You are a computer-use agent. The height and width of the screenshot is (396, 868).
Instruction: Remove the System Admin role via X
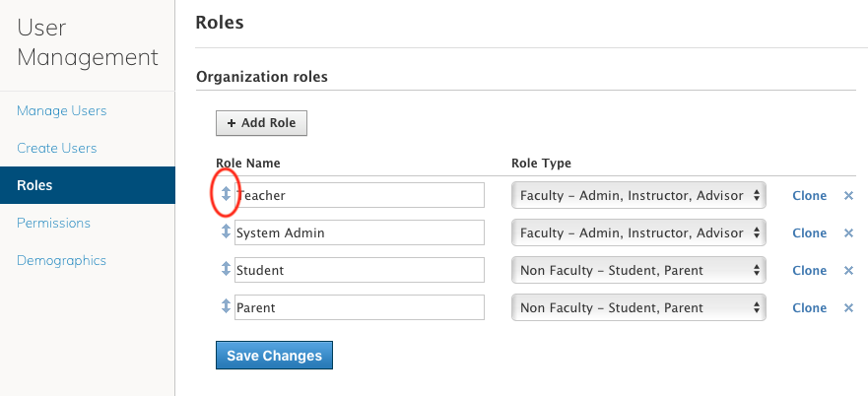pos(848,233)
